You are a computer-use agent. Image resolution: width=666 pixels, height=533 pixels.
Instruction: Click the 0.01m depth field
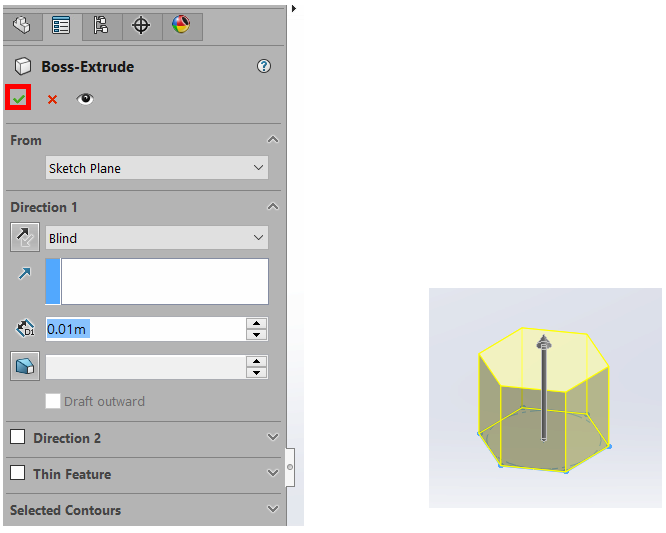point(146,329)
